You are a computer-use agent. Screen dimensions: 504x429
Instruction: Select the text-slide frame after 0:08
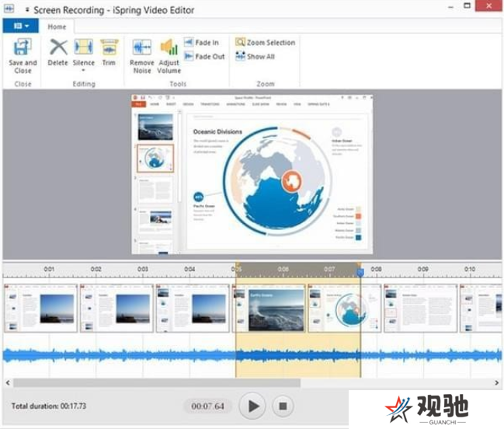[420, 308]
